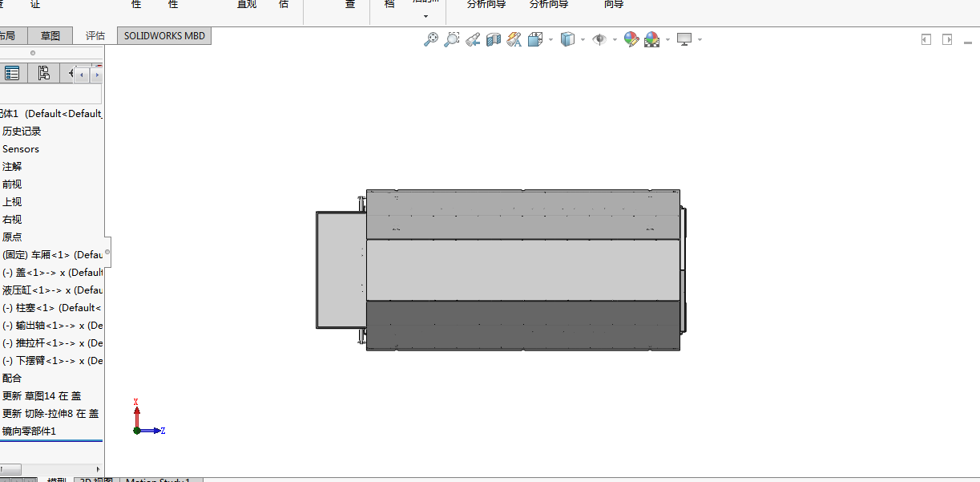Select the 镜向零部件1 feature

[x=30, y=431]
